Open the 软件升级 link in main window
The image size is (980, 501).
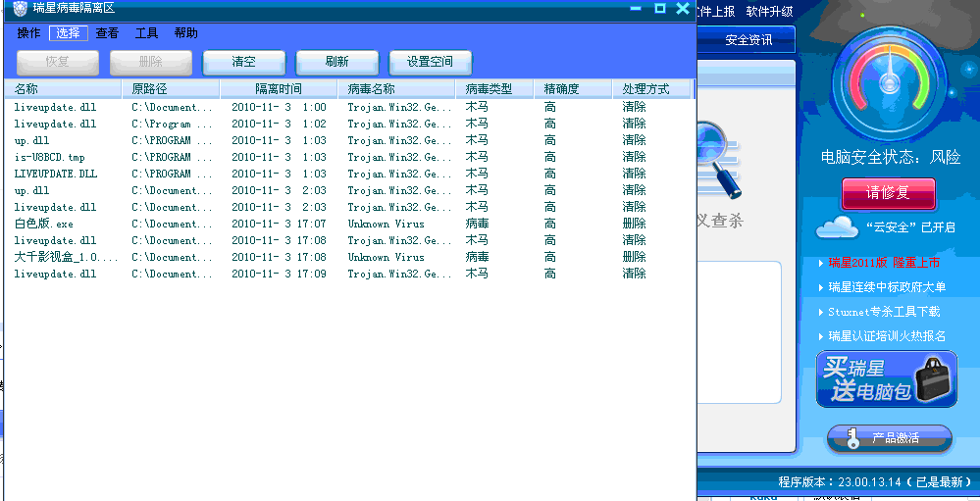(769, 11)
